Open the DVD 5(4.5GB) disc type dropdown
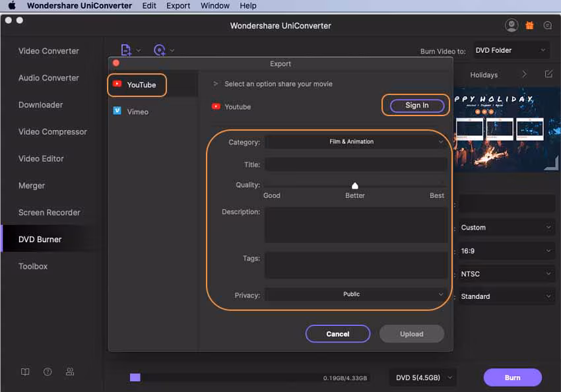Screen dimensions: 561x392 (423, 377)
